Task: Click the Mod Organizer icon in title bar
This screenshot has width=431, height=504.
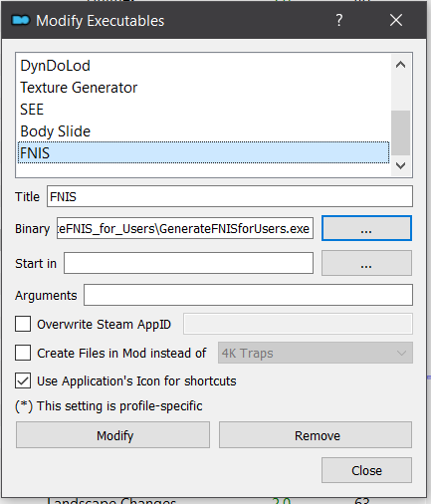Action: (x=21, y=21)
